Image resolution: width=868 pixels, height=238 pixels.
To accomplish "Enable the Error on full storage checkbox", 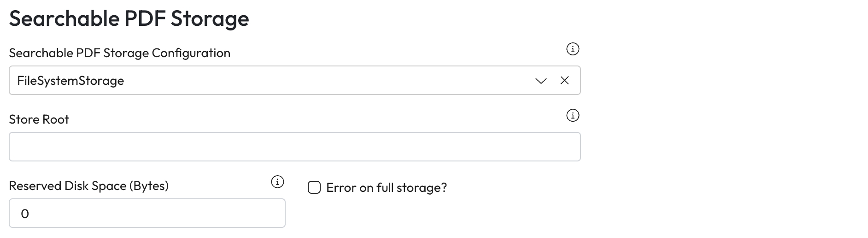I will point(314,187).
